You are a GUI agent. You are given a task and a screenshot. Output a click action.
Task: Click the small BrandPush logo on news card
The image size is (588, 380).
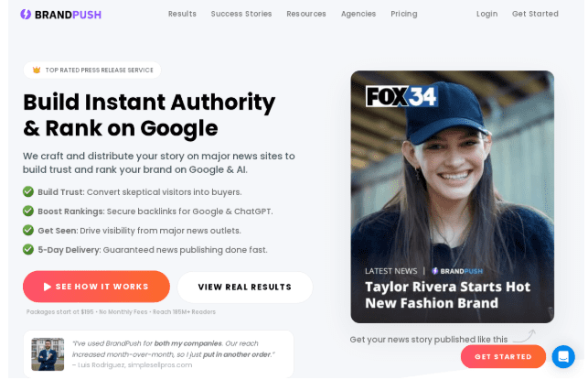coord(457,271)
